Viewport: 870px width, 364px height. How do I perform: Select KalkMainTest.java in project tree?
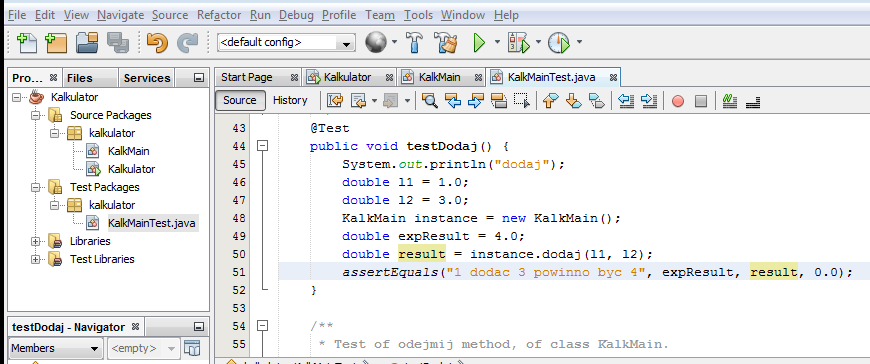[x=152, y=224]
